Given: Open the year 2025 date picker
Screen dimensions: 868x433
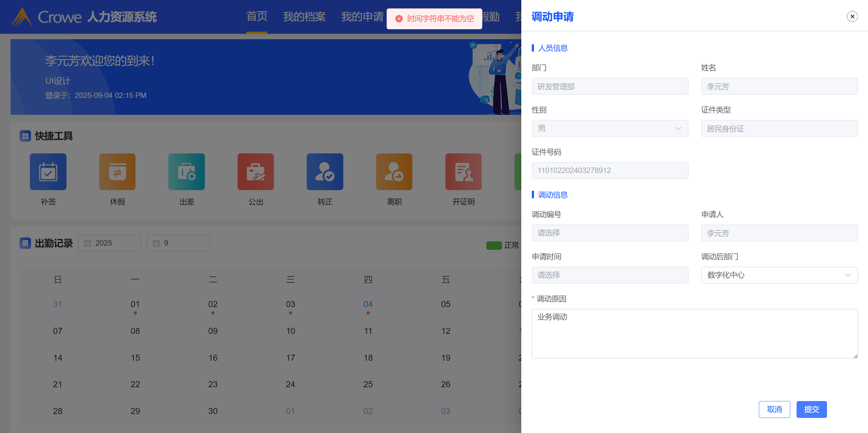Looking at the screenshot, I should tap(109, 243).
